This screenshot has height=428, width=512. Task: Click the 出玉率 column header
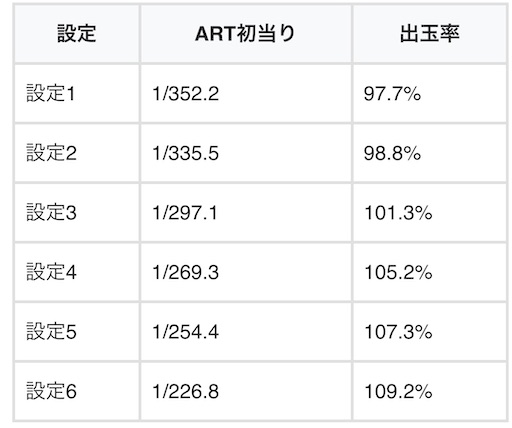(430, 34)
